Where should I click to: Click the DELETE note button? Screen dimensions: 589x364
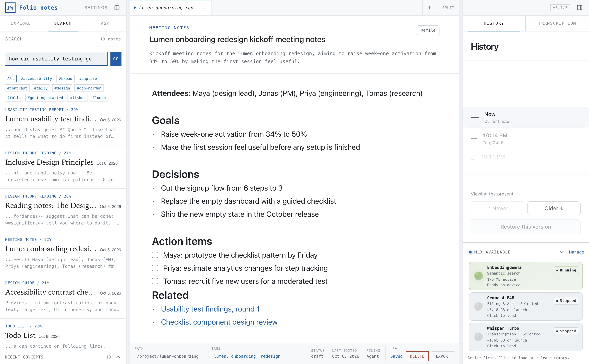[417, 356]
